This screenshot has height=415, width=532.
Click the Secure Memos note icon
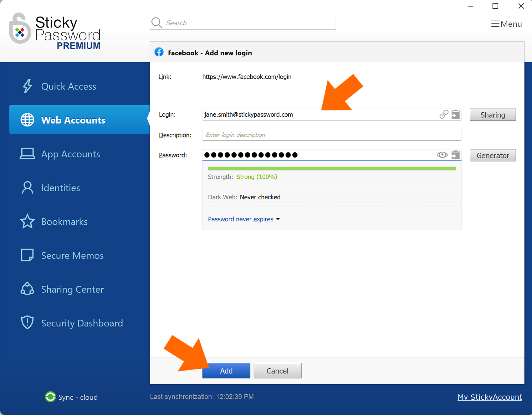coord(27,255)
